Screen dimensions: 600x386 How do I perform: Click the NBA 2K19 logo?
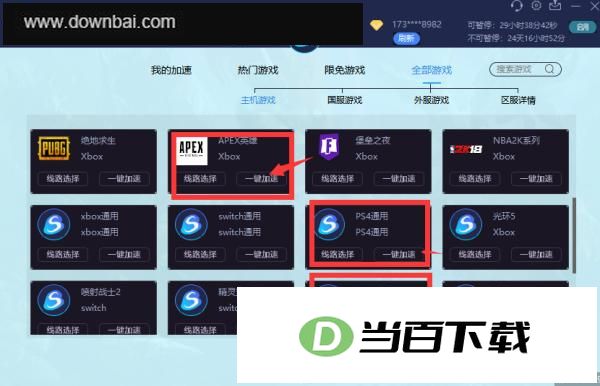click(x=466, y=149)
